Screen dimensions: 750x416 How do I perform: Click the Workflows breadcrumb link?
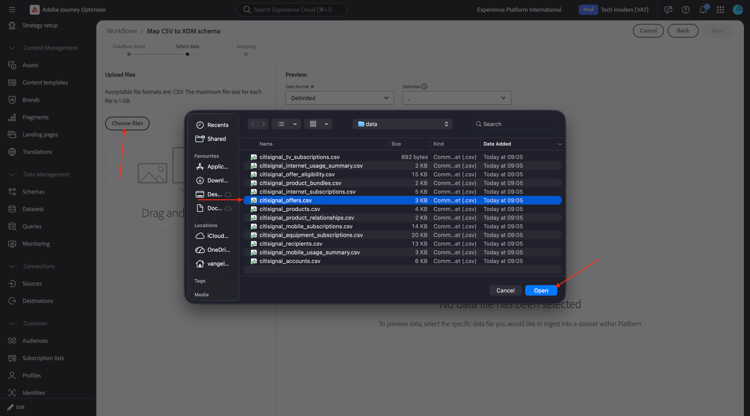point(121,31)
